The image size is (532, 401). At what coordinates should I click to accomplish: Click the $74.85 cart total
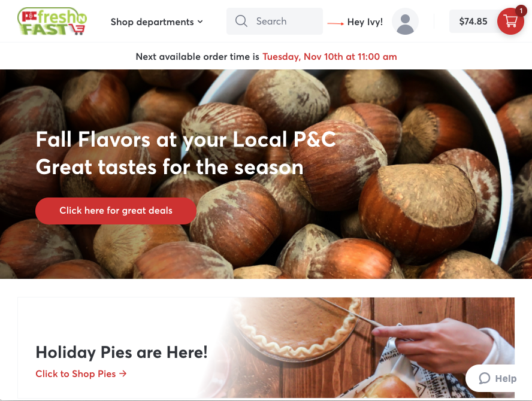click(473, 22)
